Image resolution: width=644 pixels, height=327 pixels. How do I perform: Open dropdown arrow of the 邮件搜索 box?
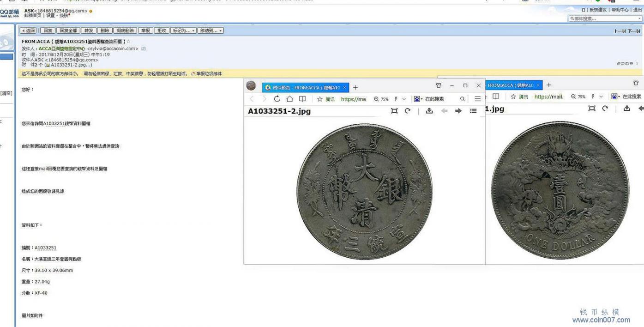pos(640,19)
